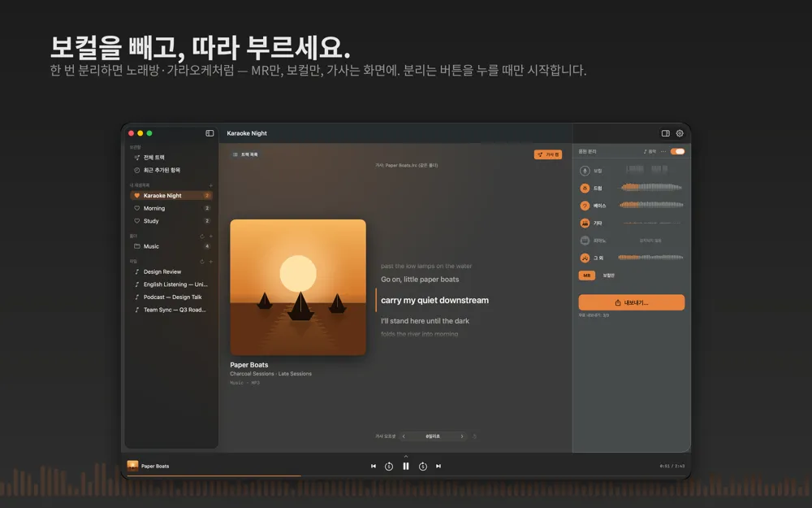The height and width of the screenshot is (508, 812).
Task: Click the Paper Boats song title under artwork
Action: tap(249, 365)
